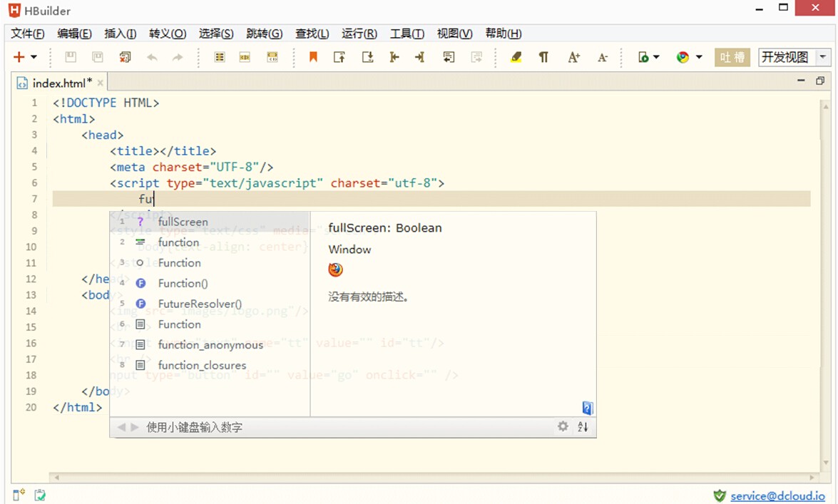Click the bottom-left status bar device icon
The height and width of the screenshot is (504, 838).
pos(19,495)
